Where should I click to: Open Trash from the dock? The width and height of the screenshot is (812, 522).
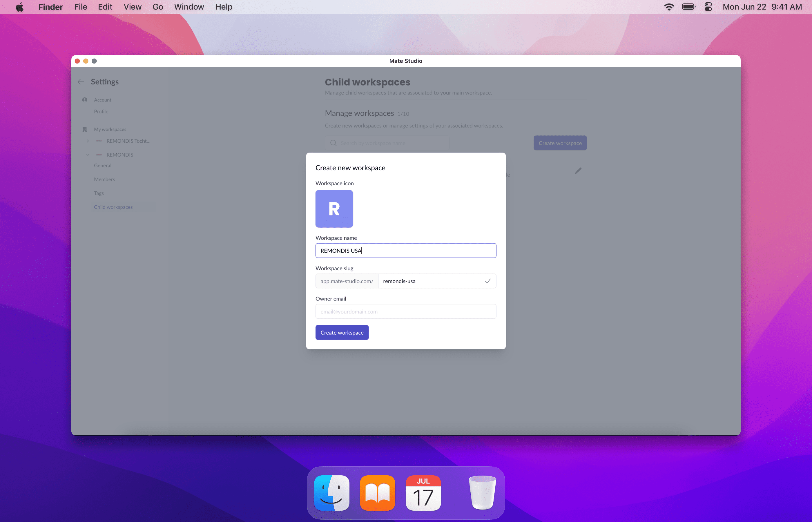[482, 493]
